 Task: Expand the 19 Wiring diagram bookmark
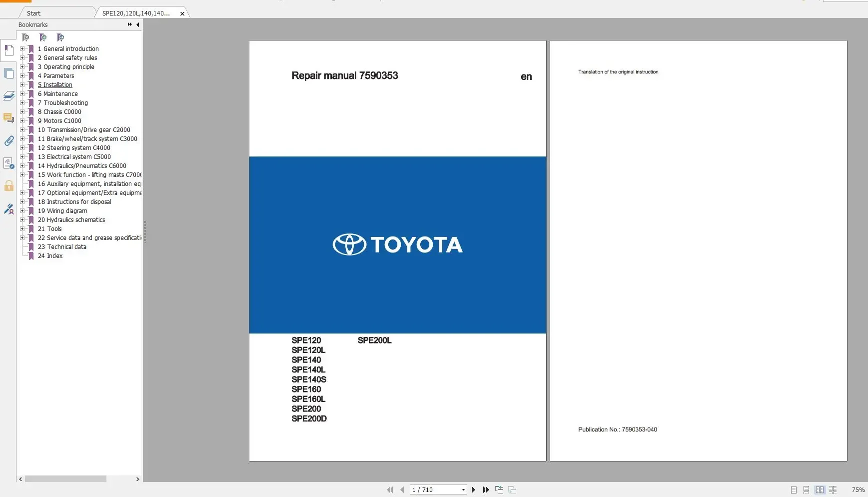[22, 211]
